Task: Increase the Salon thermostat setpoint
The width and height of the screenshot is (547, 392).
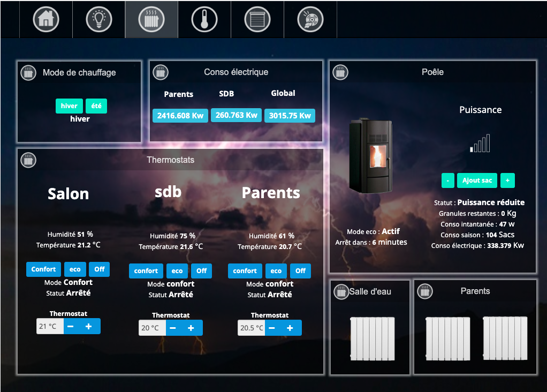Action: (x=88, y=326)
